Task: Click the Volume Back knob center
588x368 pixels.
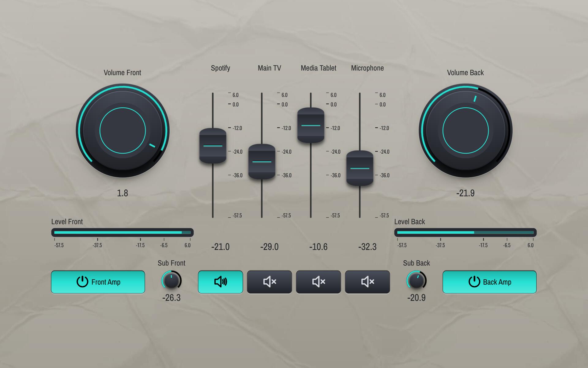Action: [x=466, y=131]
